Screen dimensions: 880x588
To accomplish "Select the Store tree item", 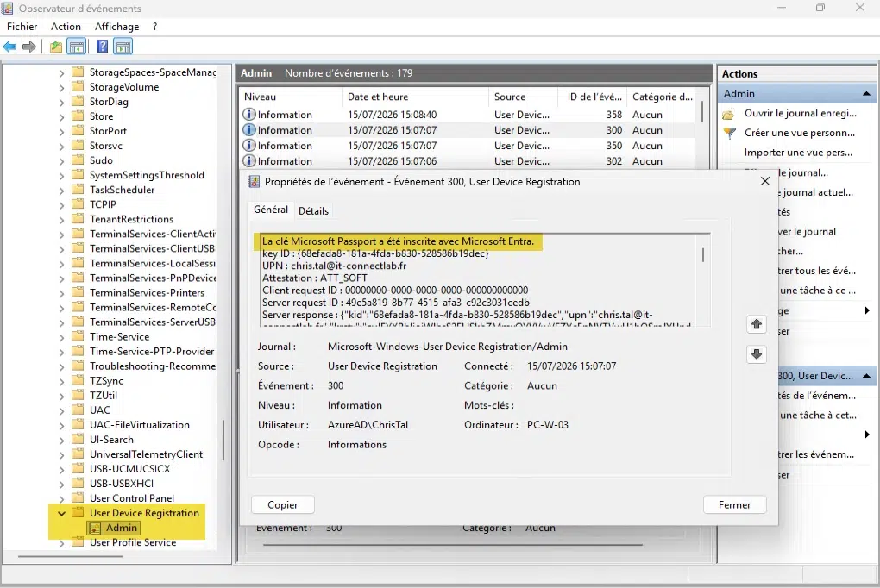I will click(101, 116).
